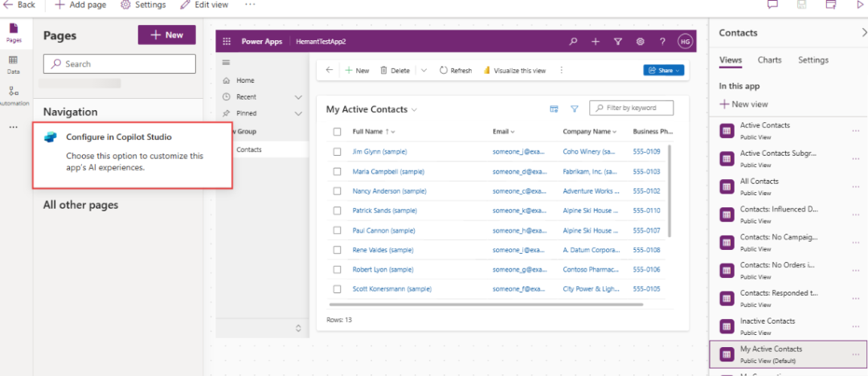
Task: Click Configure in Copilot Studio option
Action: [133, 155]
